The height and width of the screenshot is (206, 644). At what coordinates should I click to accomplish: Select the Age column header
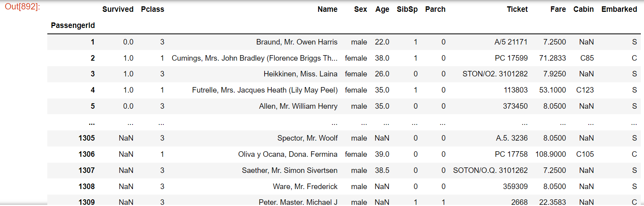(x=382, y=9)
